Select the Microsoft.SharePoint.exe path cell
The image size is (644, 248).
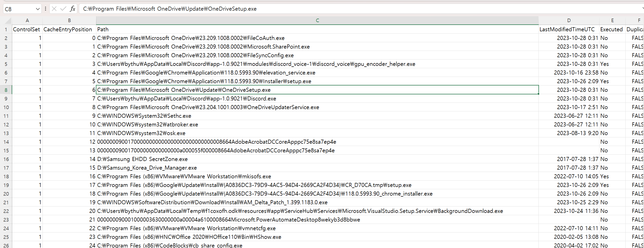(317, 47)
